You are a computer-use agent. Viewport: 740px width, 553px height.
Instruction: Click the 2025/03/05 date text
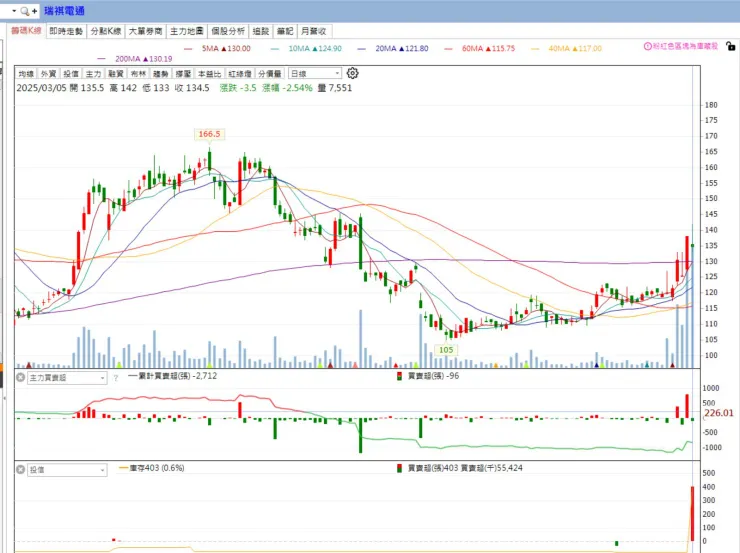pos(41,88)
